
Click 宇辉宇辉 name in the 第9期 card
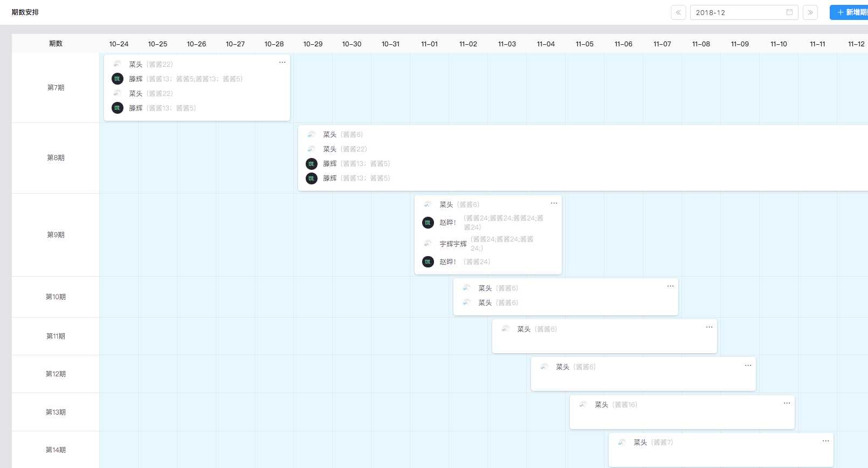[453, 244]
